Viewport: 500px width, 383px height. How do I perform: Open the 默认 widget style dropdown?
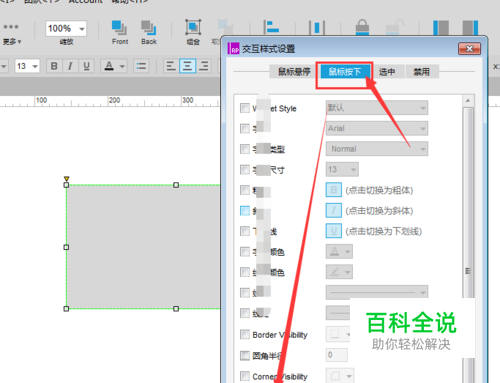[377, 108]
